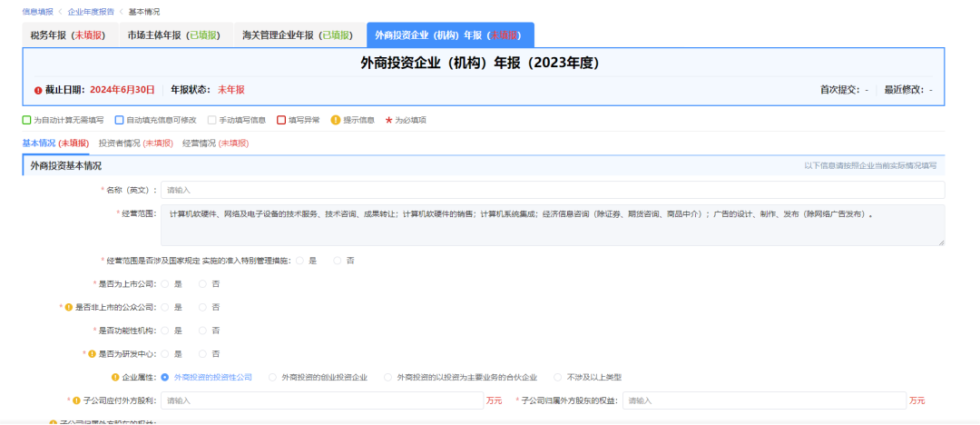980x425 pixels.
Task: Click the 名称（英文） input field
Action: (553, 190)
